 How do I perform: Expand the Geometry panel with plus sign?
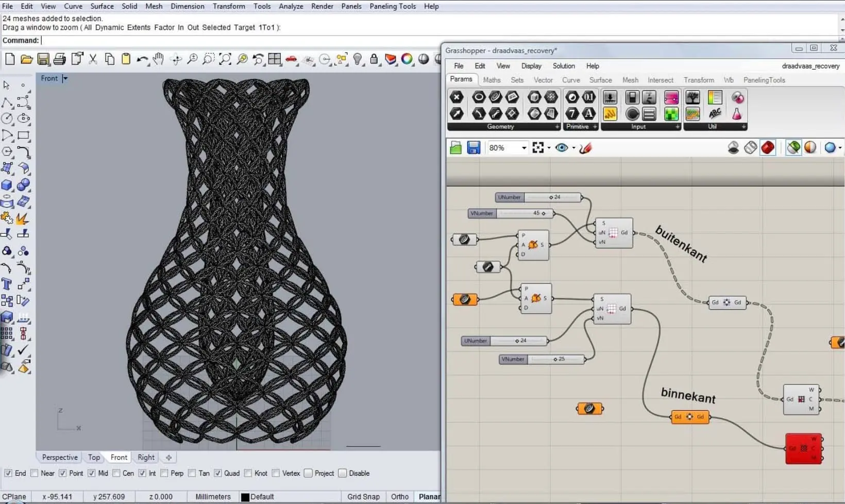point(557,127)
